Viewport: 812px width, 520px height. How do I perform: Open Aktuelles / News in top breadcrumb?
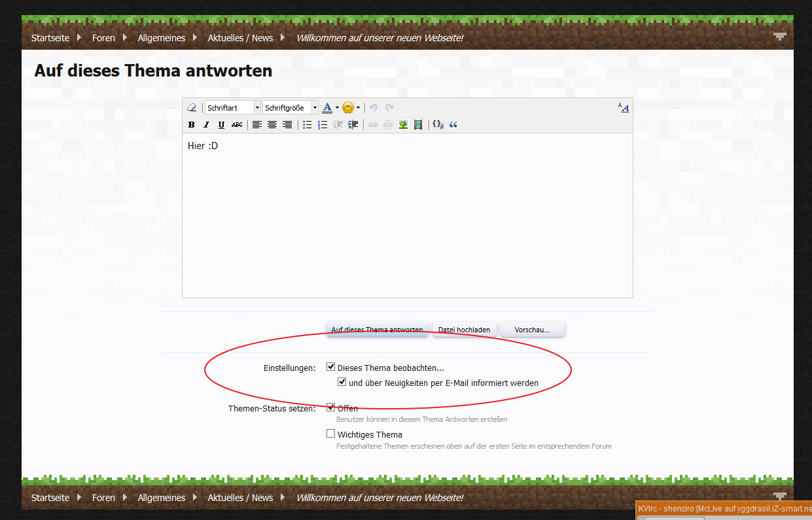[x=240, y=38]
